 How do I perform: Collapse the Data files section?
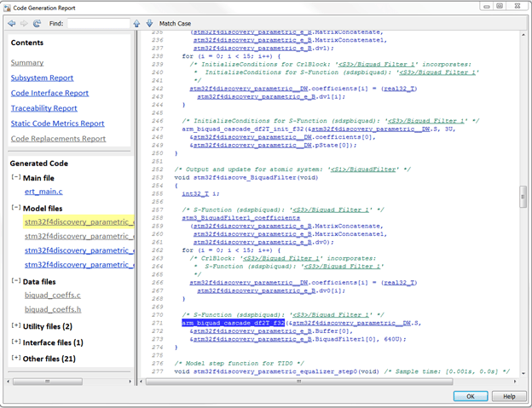coord(16,280)
